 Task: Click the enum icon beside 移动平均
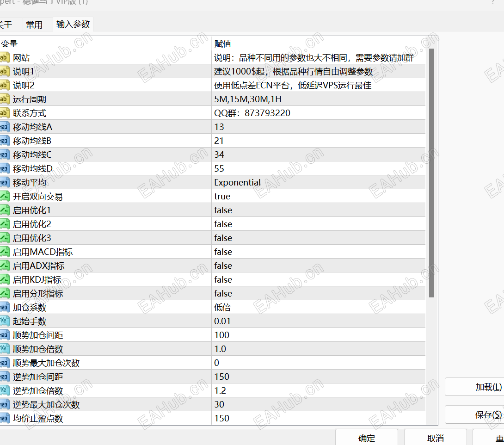tap(4, 182)
